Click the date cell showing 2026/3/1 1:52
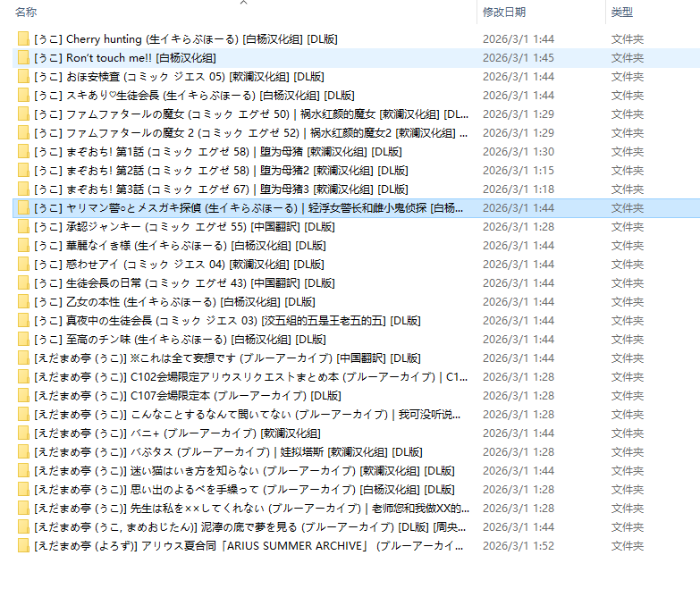700x589 pixels. point(519,546)
